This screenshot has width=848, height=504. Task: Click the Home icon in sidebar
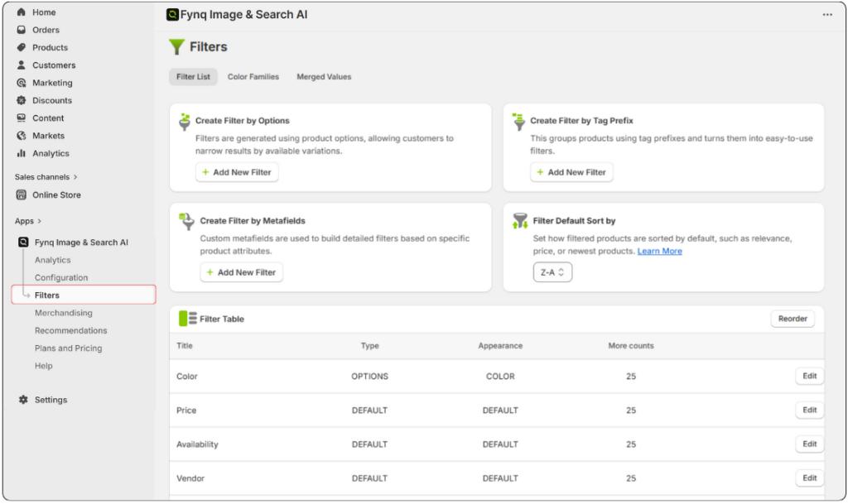click(x=21, y=12)
